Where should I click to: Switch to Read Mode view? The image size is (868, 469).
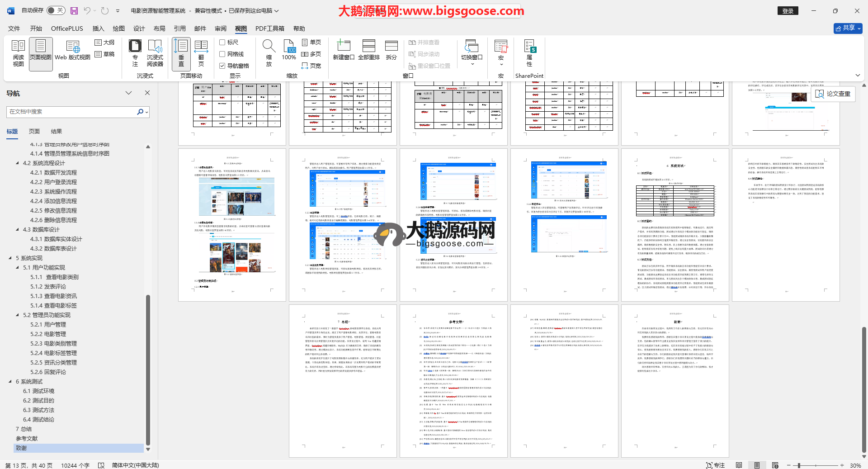pos(18,53)
